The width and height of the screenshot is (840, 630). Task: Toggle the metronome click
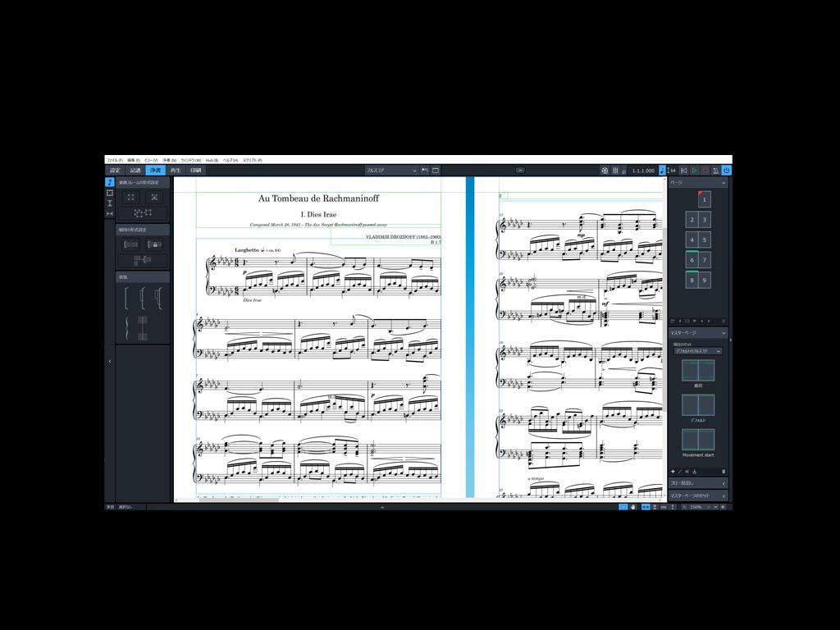point(715,171)
